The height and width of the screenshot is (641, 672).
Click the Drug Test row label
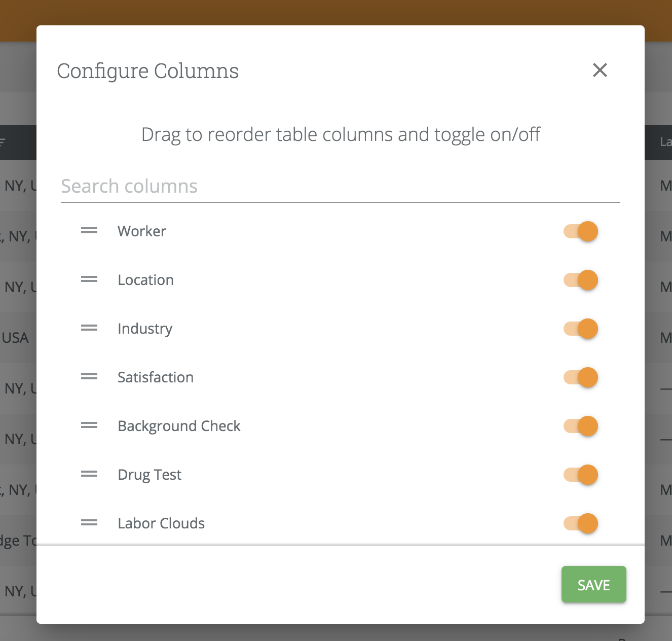[x=150, y=475]
